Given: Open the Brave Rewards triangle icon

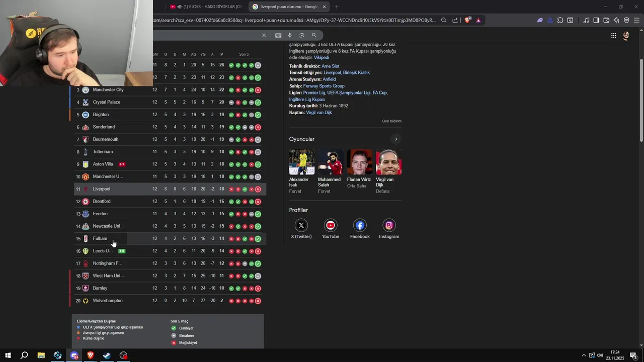Looking at the screenshot, I should [x=478, y=21].
